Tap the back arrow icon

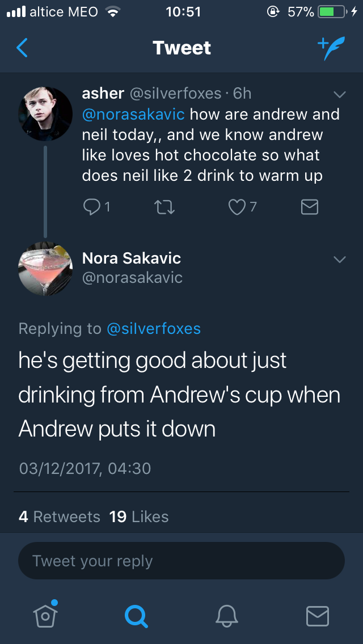22,48
